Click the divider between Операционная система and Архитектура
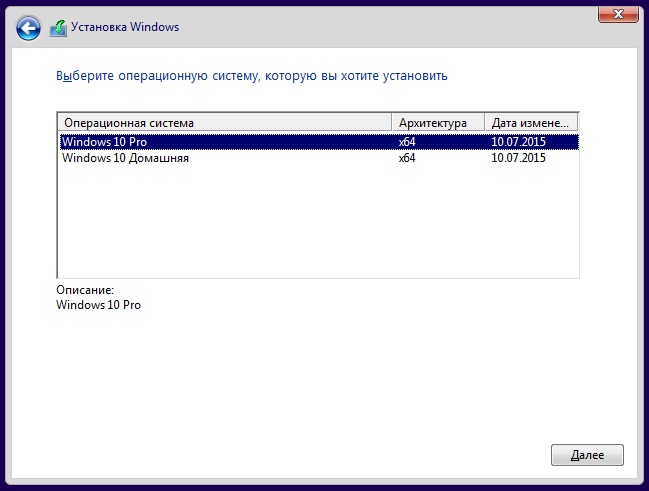Image resolution: width=649 pixels, height=491 pixels. 392,123
